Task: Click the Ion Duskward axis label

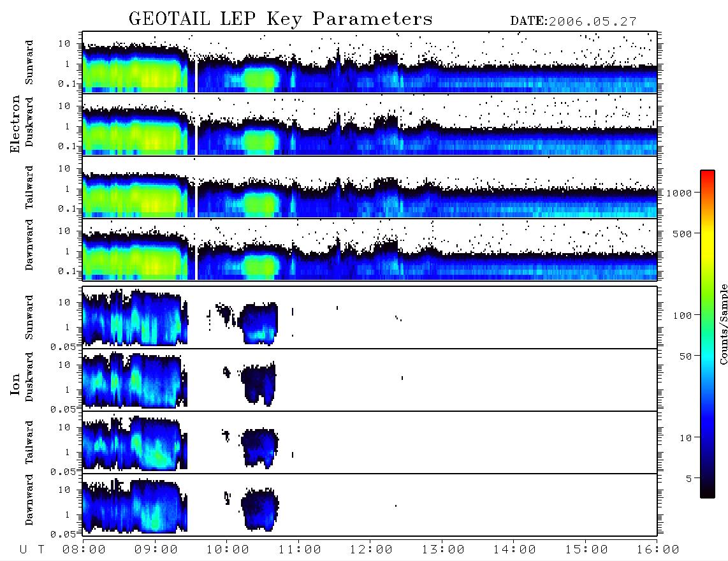Action: 29,377
